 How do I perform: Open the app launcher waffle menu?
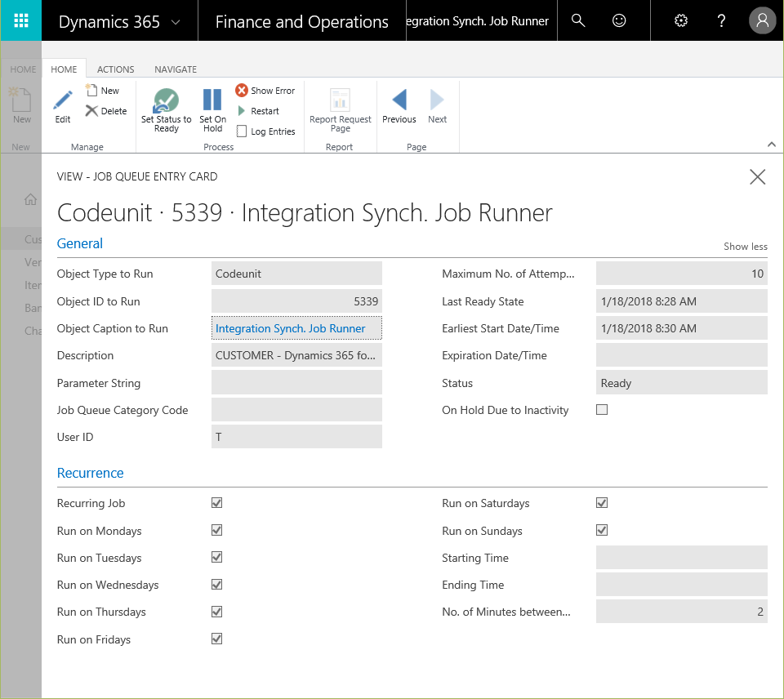21,20
